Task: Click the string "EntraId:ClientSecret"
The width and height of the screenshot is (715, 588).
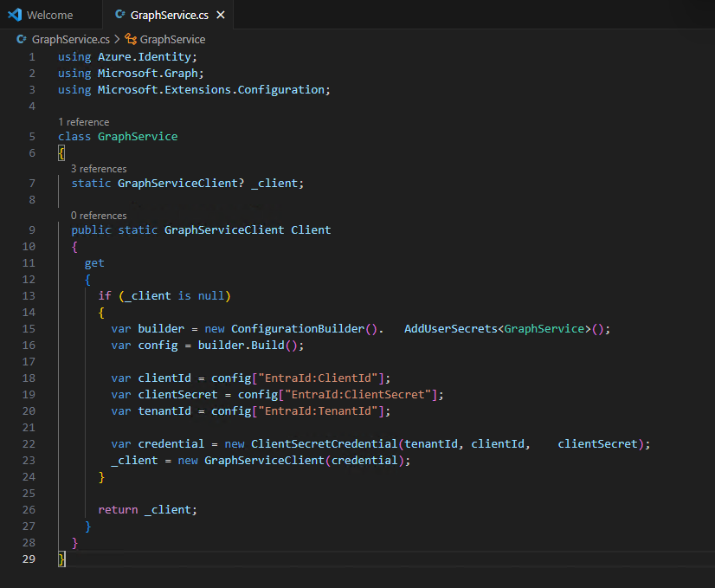Action: click(x=358, y=395)
